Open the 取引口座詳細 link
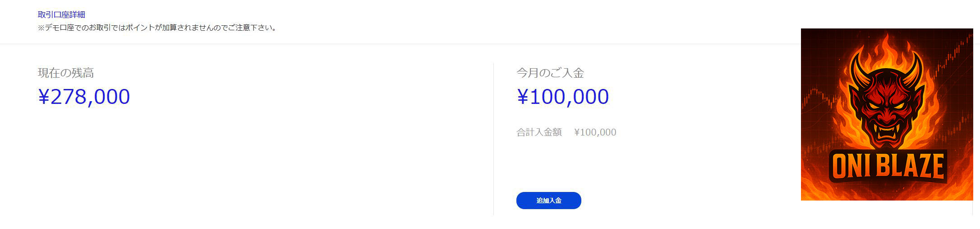The image size is (980, 229). (x=61, y=14)
